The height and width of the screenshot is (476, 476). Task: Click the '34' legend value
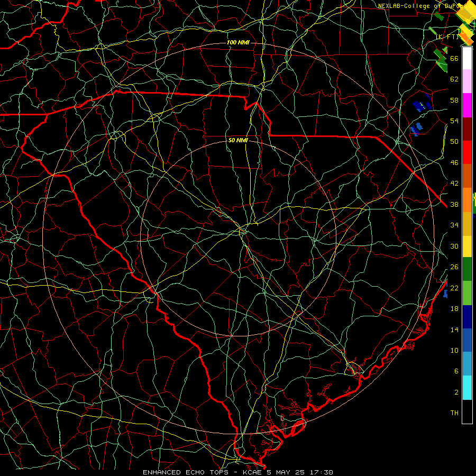pos(454,225)
